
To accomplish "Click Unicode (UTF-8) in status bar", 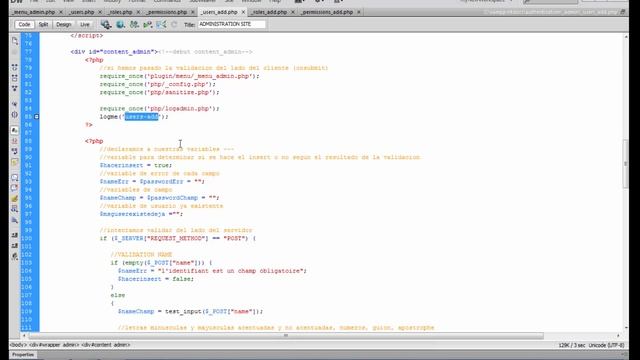I will pos(606,345).
